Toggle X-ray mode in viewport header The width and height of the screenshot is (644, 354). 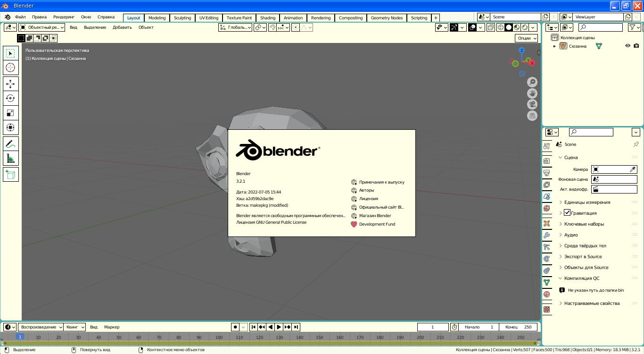490,27
